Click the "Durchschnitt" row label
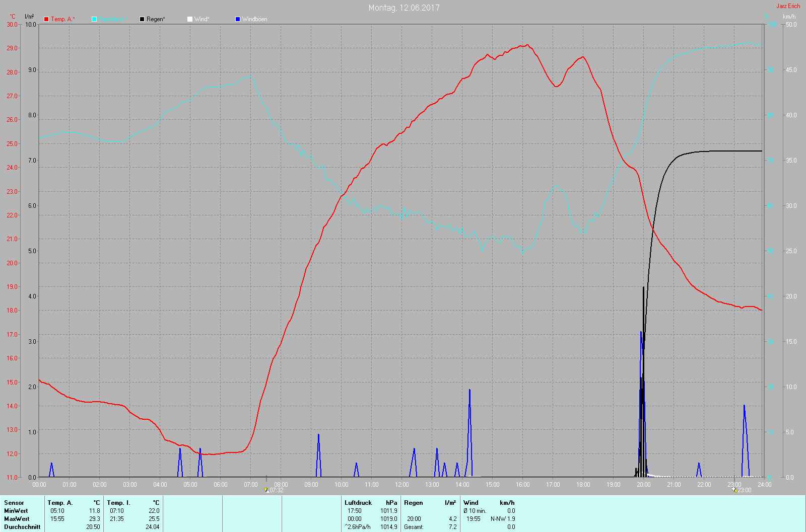 pyautogui.click(x=22, y=527)
